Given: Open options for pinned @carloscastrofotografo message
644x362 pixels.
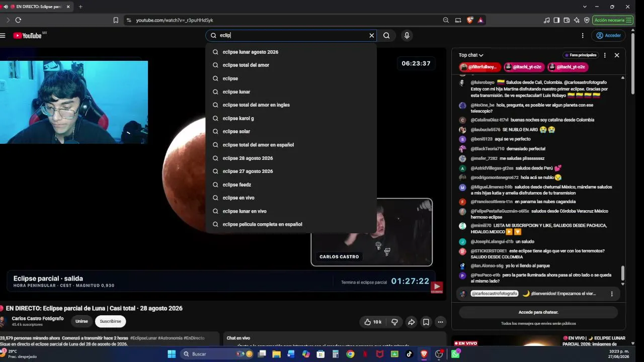Looking at the screenshot, I should 612,294.
